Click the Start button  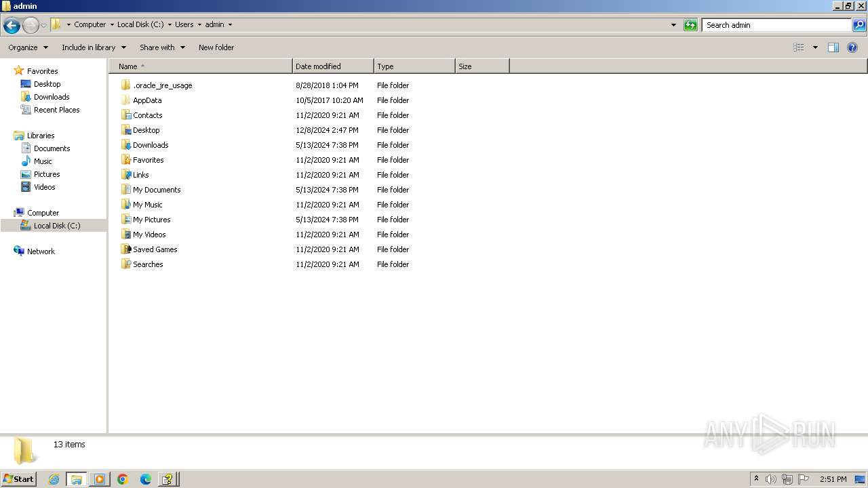point(18,479)
